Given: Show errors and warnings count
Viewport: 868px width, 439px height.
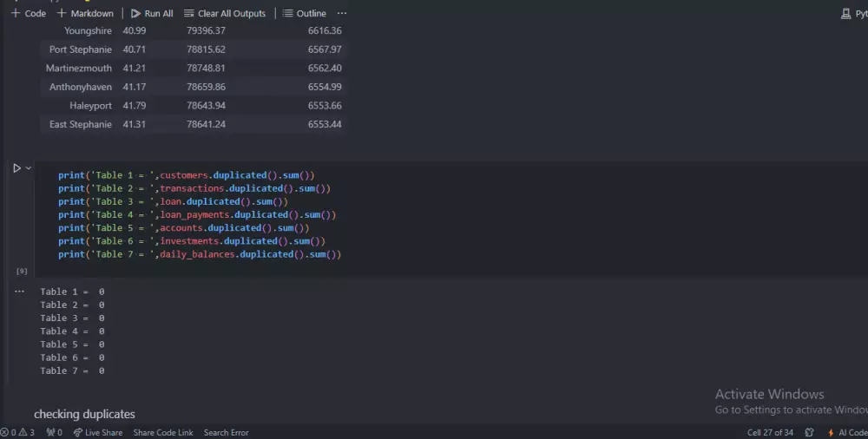Looking at the screenshot, I should [17, 432].
